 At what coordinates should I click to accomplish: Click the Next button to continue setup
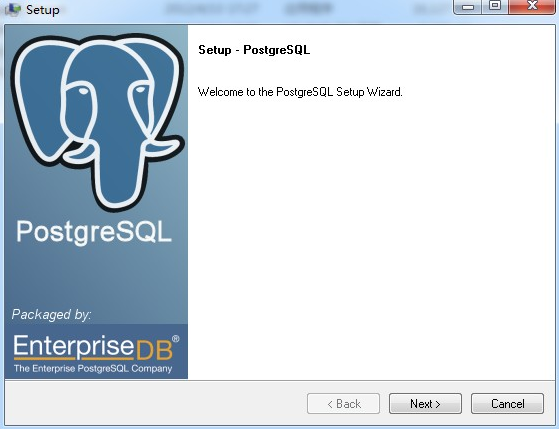425,404
